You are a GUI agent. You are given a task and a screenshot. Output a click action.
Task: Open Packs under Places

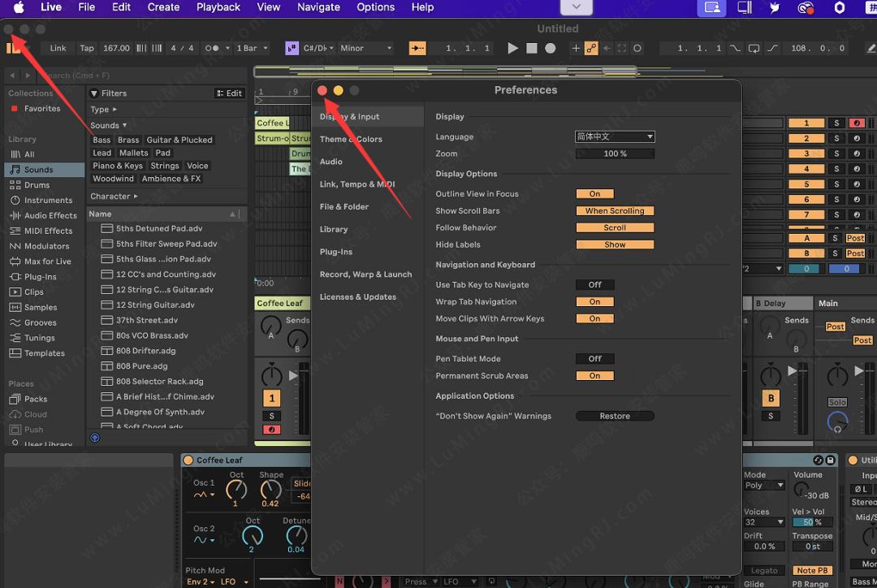(x=36, y=400)
